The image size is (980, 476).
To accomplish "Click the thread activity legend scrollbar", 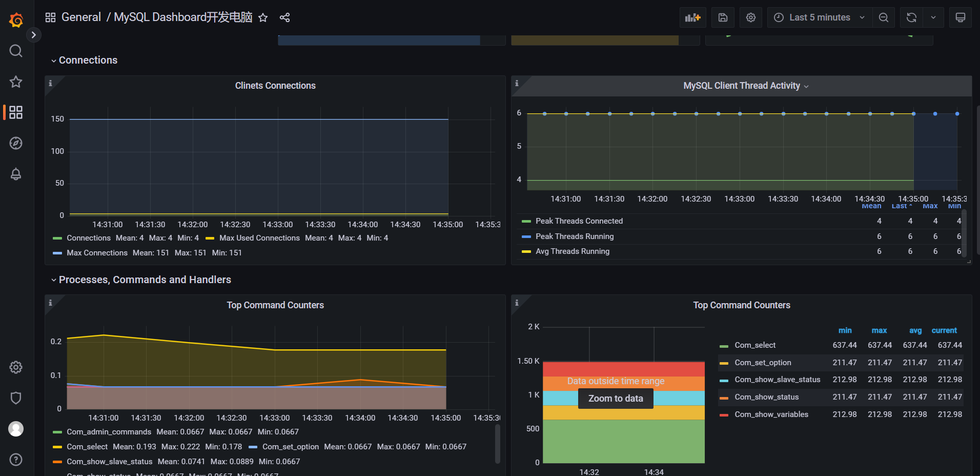I will pos(964,233).
